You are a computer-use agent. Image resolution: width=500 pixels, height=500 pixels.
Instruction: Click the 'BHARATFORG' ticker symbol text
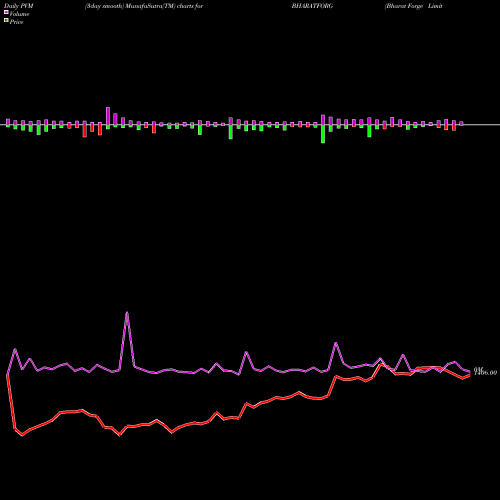pos(312,6)
